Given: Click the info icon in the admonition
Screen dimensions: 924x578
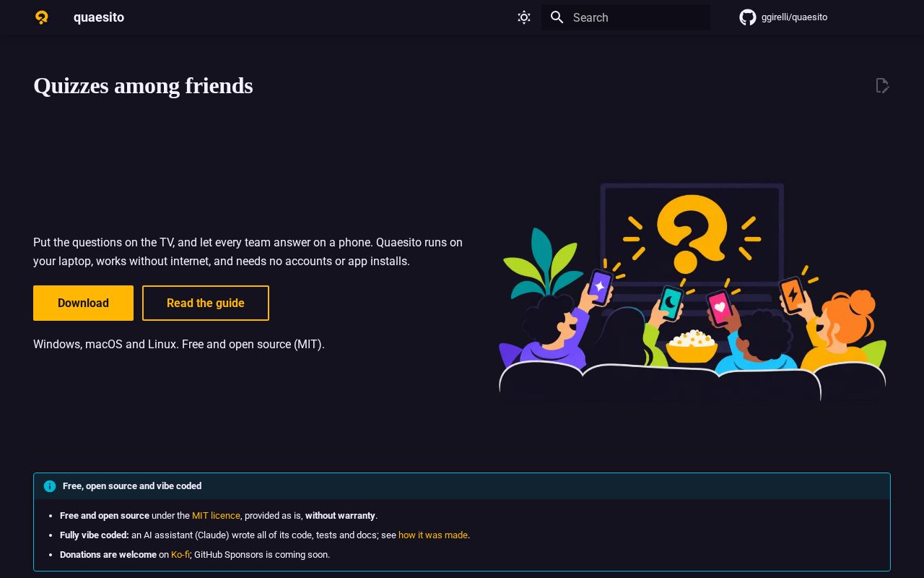Looking at the screenshot, I should point(50,486).
